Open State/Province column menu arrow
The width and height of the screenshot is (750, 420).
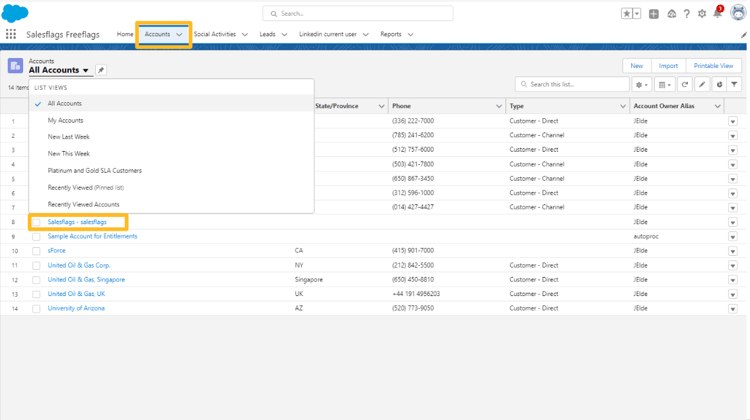tap(381, 106)
